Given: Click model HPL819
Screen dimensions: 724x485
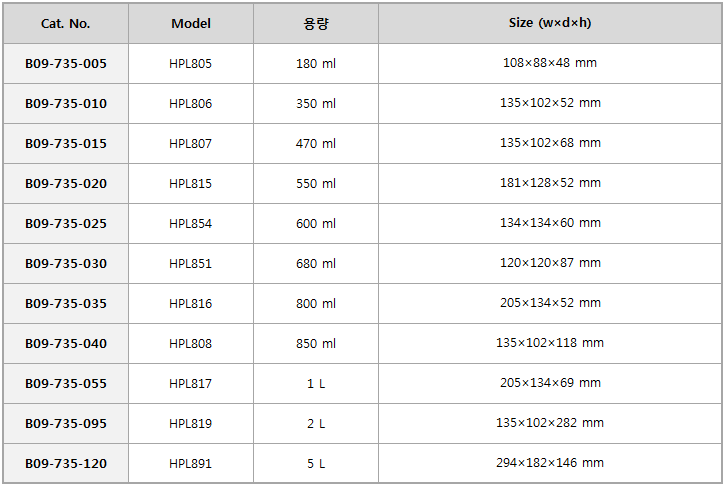Looking at the screenshot, I should [x=190, y=424].
